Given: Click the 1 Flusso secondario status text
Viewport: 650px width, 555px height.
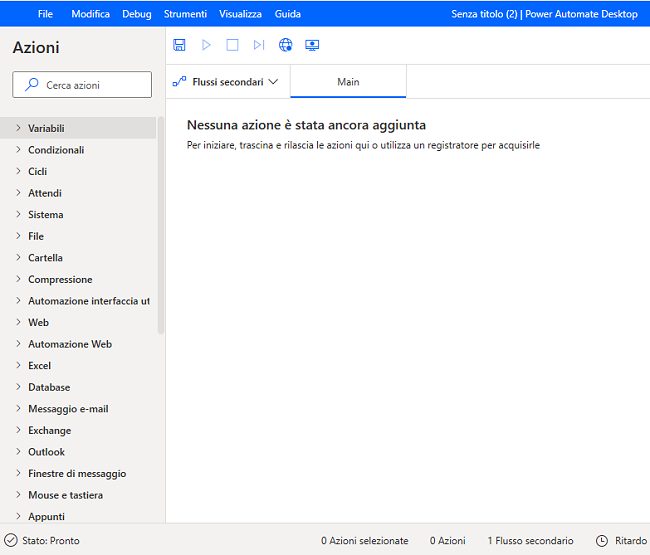Looking at the screenshot, I should 530,540.
